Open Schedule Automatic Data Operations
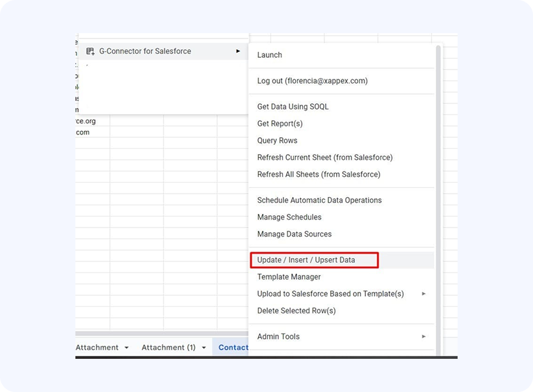 [319, 200]
